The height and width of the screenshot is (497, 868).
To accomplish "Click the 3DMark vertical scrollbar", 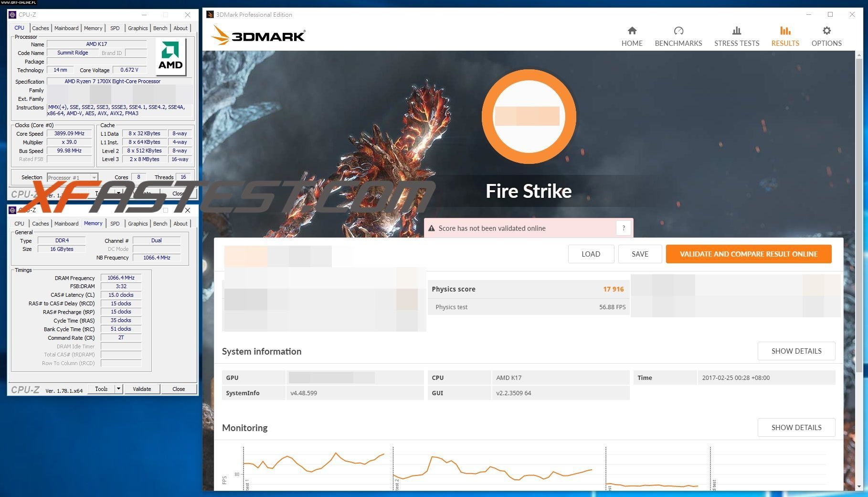I will (x=859, y=215).
